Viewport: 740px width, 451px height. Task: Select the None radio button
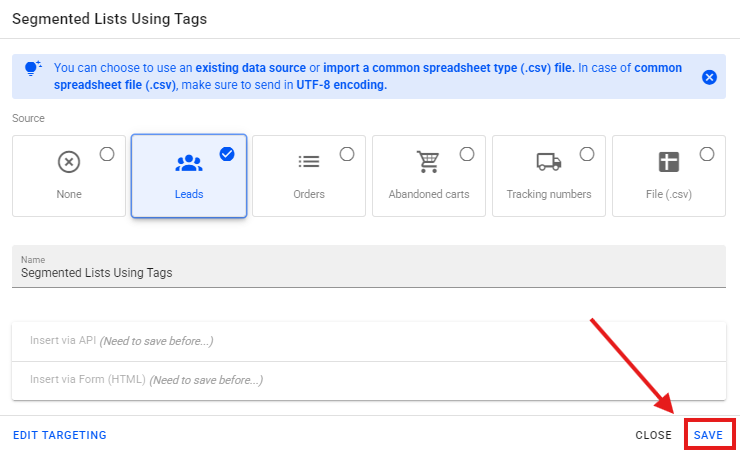[x=107, y=154]
